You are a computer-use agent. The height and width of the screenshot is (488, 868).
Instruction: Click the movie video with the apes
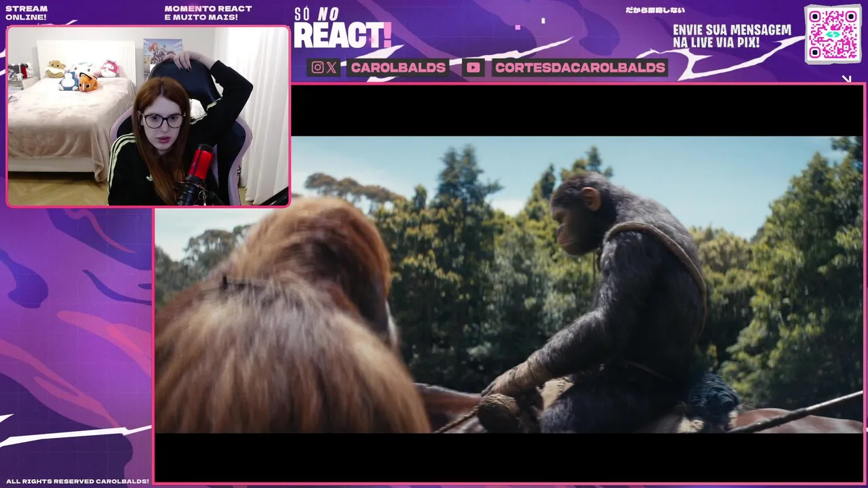pyautogui.click(x=509, y=285)
